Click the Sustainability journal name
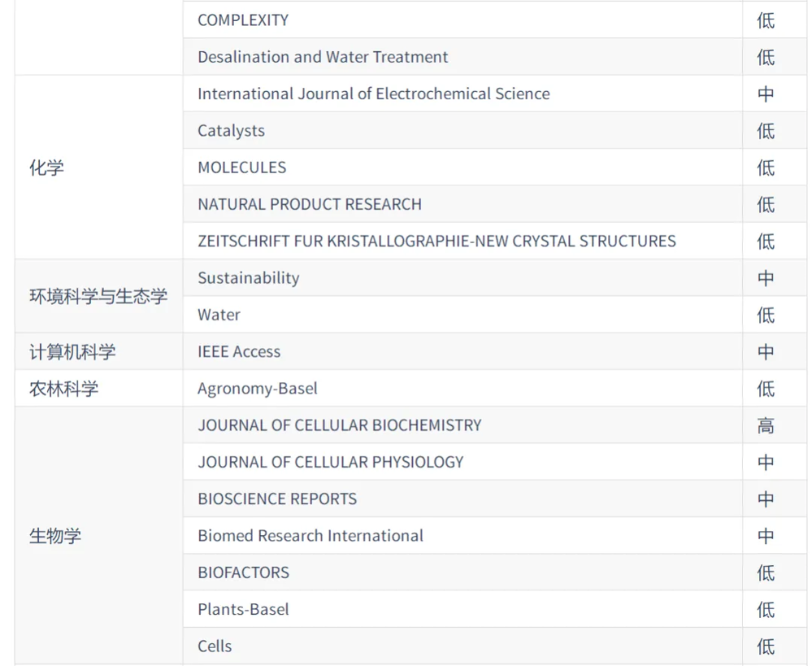 click(x=248, y=278)
